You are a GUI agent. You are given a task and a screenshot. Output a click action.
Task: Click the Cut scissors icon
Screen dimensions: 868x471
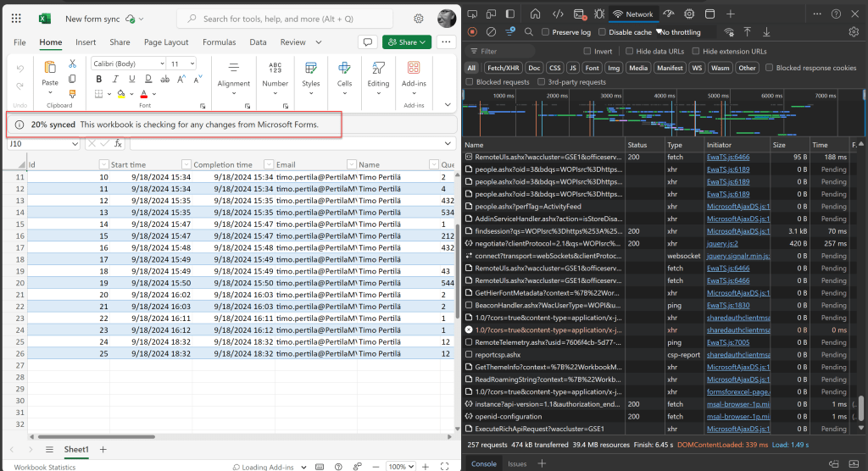[x=73, y=64]
